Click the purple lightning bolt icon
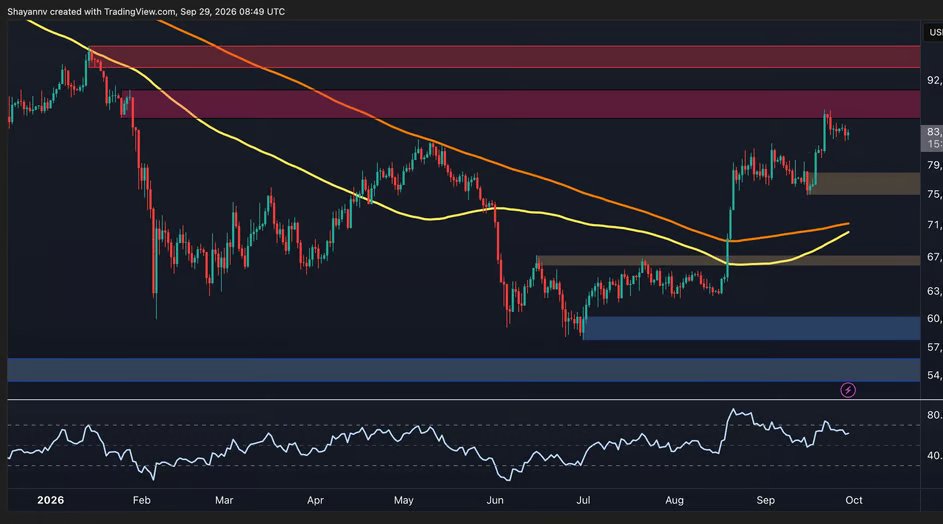 tap(847, 390)
